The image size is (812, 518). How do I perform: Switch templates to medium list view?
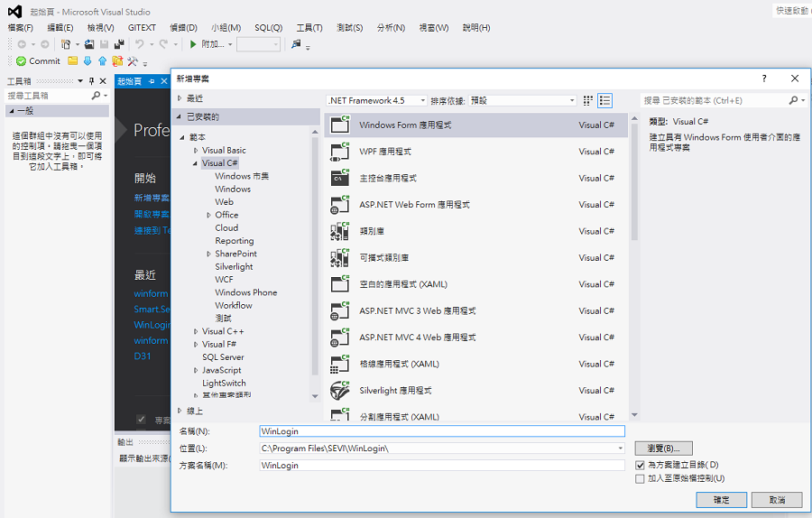pyautogui.click(x=604, y=100)
